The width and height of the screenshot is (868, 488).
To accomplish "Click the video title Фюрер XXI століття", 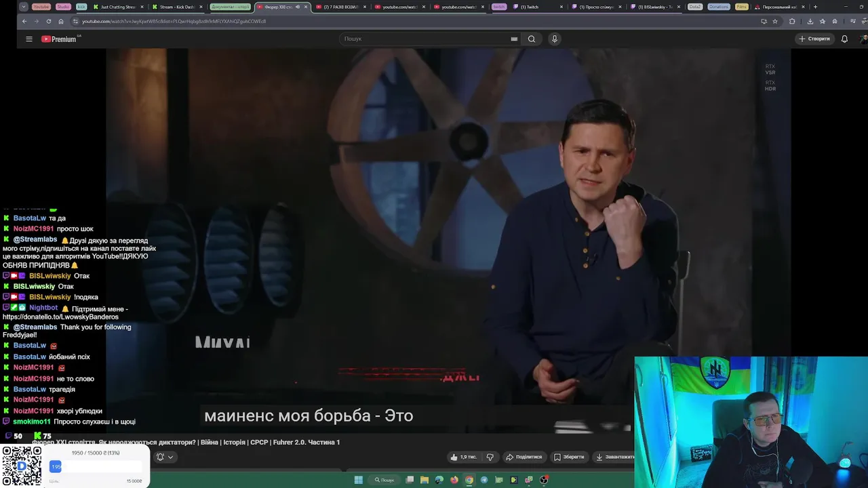I will (186, 442).
